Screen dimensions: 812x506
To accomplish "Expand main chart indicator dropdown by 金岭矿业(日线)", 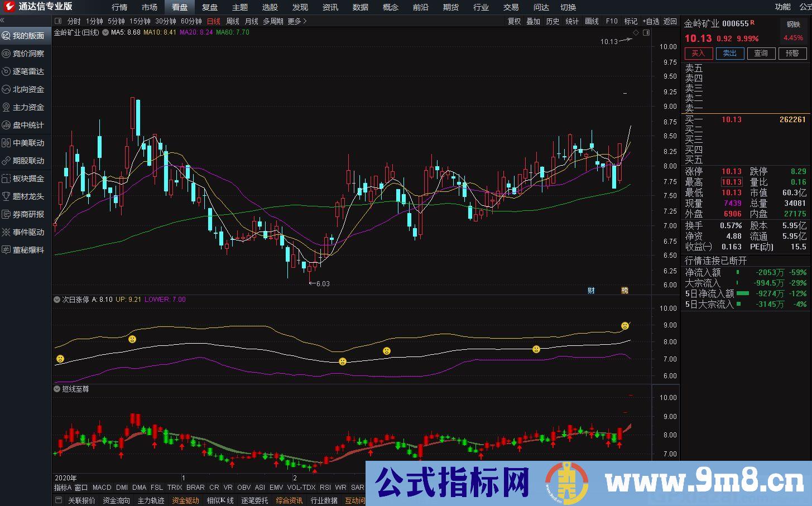I will click(x=105, y=32).
